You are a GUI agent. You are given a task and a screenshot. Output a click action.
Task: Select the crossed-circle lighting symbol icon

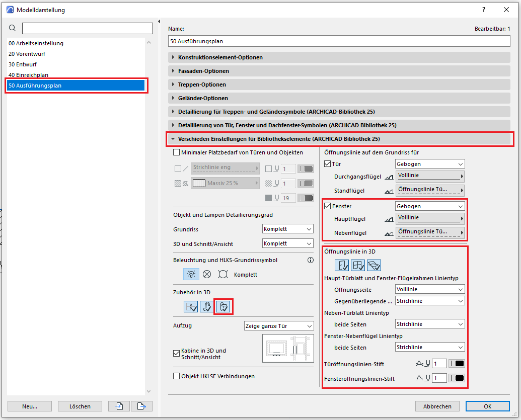pos(206,274)
